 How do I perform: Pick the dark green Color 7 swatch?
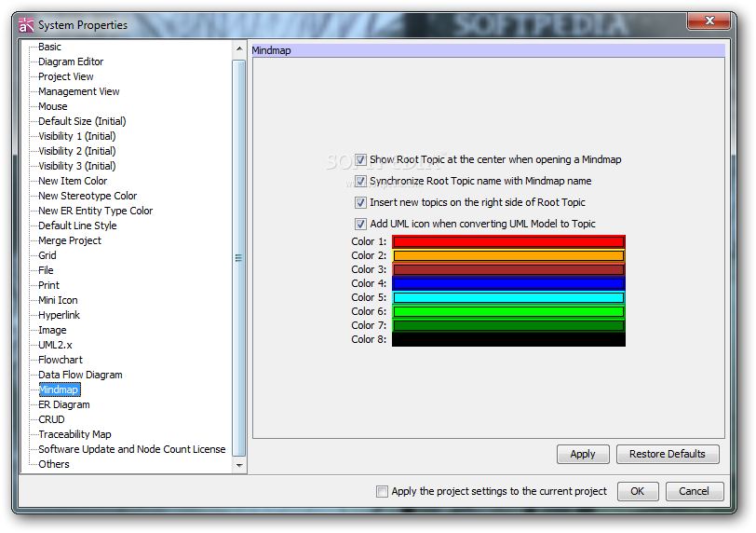(508, 325)
